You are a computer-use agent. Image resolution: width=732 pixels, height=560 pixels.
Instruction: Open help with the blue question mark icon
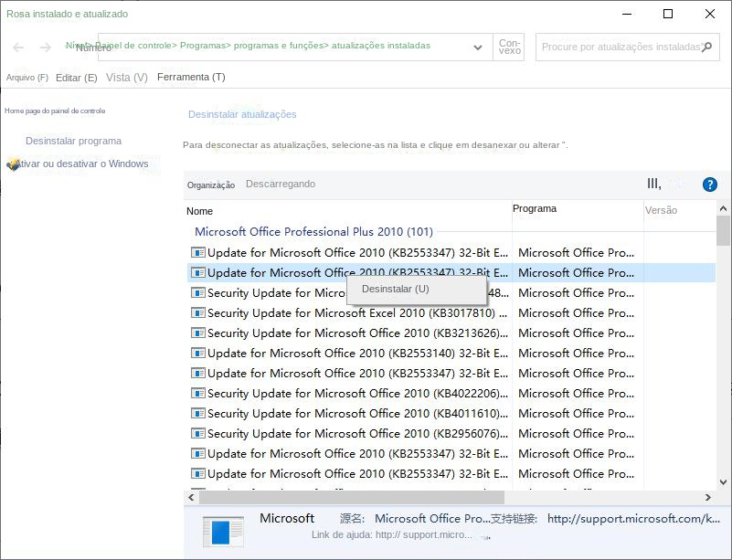(x=709, y=185)
